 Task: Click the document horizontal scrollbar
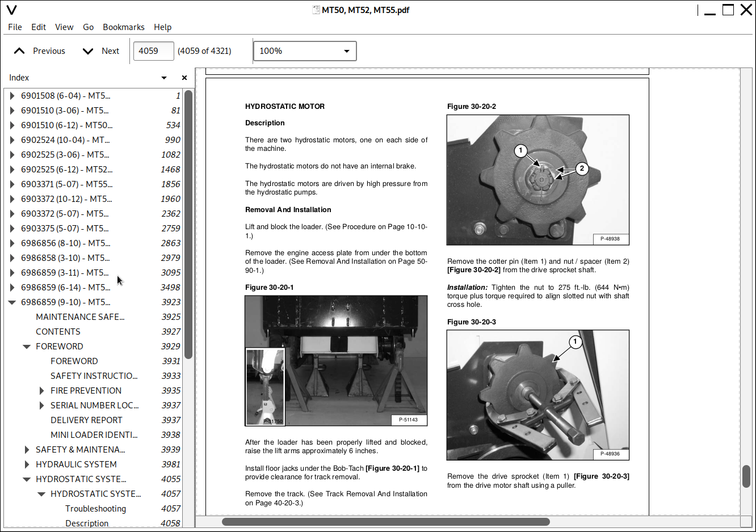tap(386, 522)
